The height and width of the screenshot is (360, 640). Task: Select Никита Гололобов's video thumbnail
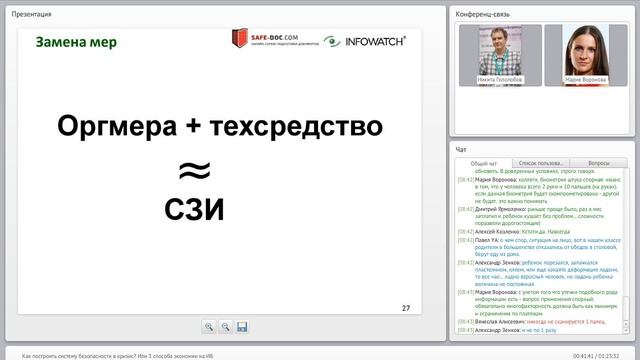point(500,55)
